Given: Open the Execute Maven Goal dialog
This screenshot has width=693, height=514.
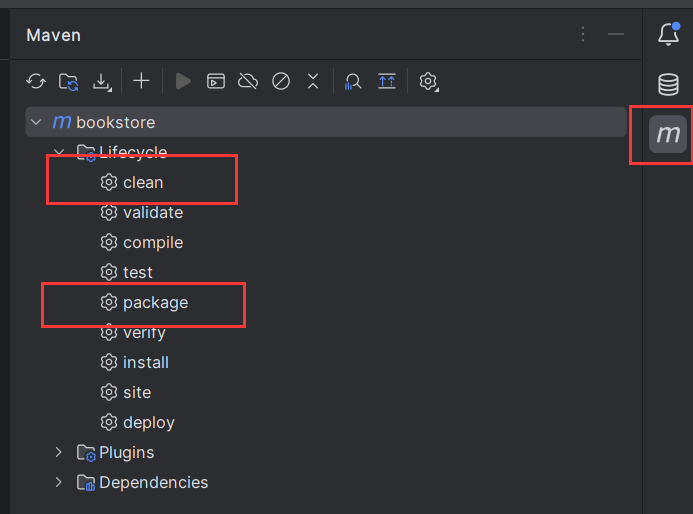Looking at the screenshot, I should (x=216, y=81).
